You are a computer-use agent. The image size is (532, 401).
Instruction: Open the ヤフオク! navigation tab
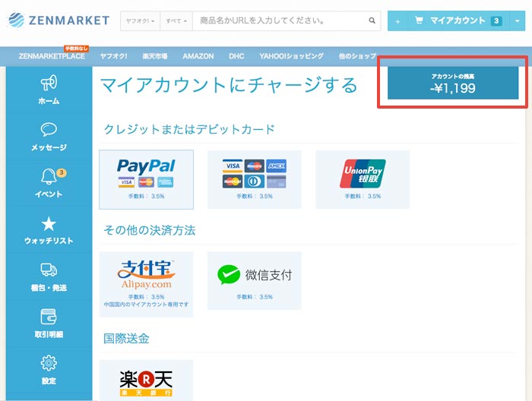(x=113, y=56)
